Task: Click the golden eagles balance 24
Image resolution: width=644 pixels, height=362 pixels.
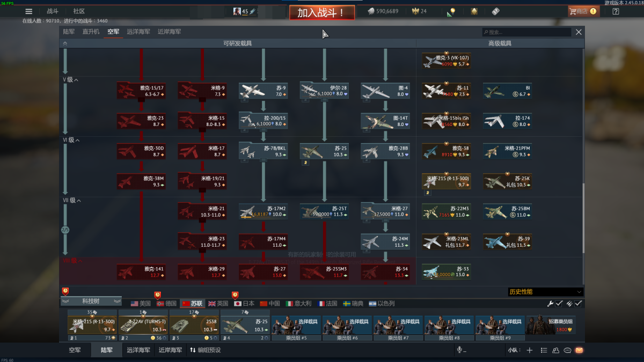Action: tap(419, 11)
